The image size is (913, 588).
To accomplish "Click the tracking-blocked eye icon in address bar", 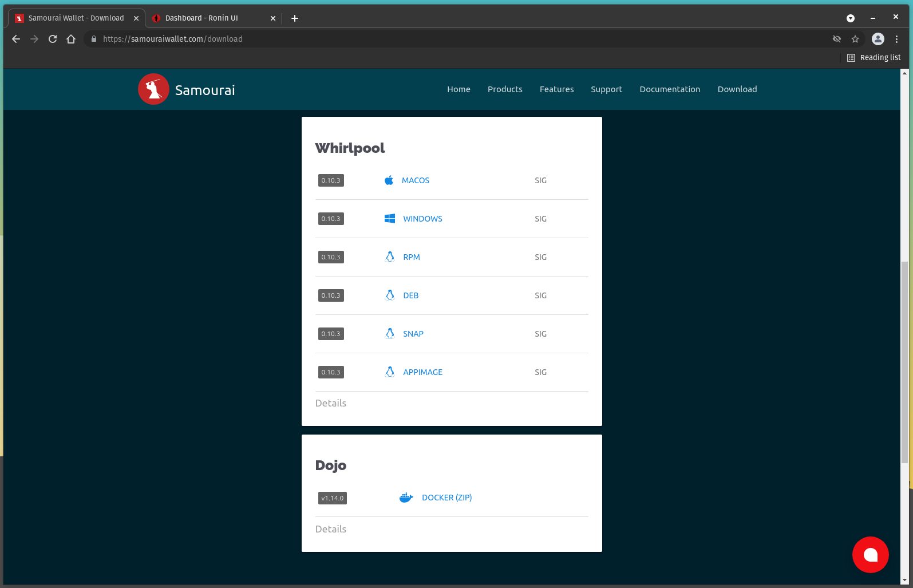I will pyautogui.click(x=837, y=39).
